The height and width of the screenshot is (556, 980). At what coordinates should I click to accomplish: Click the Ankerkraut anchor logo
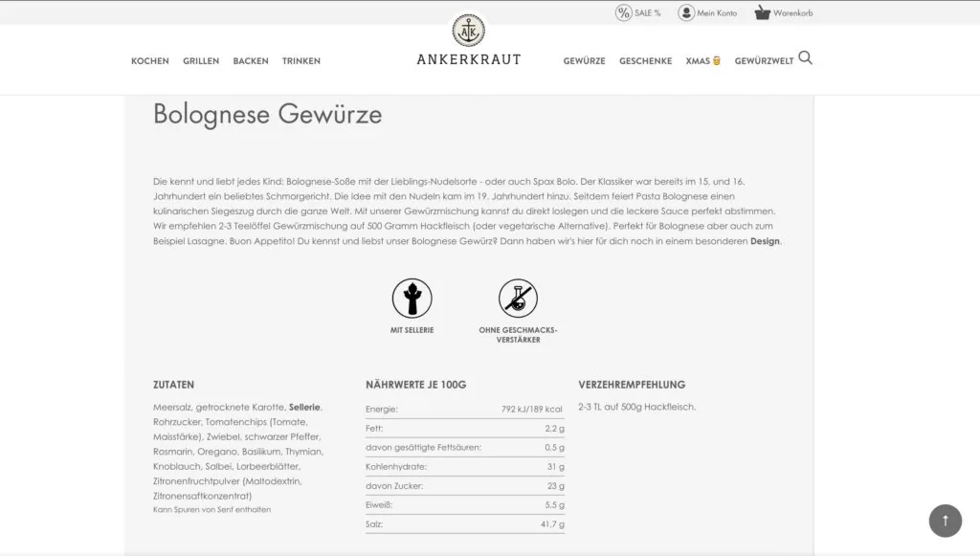tap(469, 30)
